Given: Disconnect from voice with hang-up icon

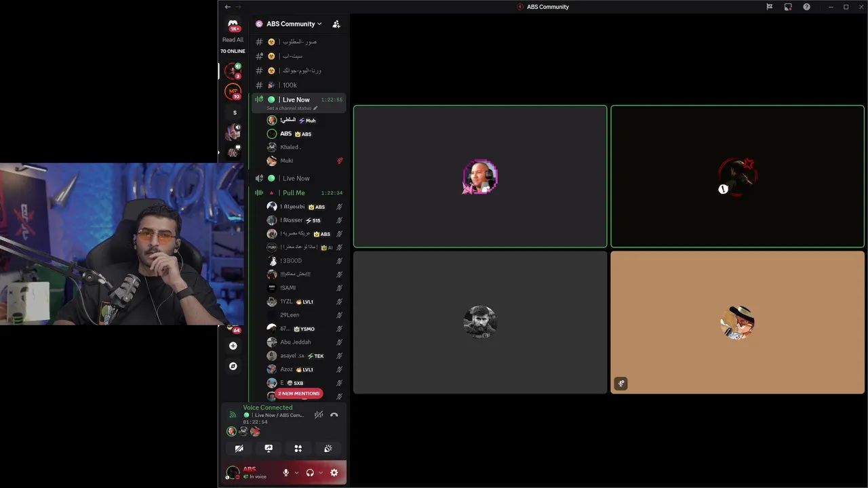Looking at the screenshot, I should pos(334,415).
